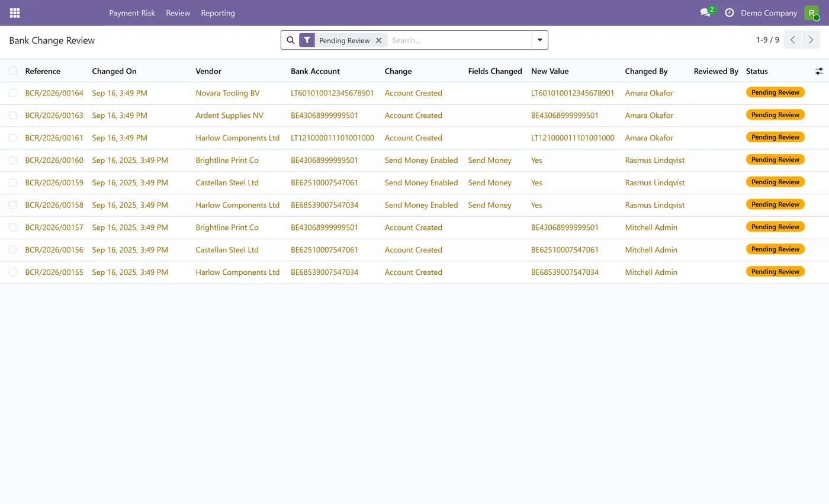The height and width of the screenshot is (504, 829).
Task: Click Yes value in row BCR/2026/00158
Action: (536, 205)
